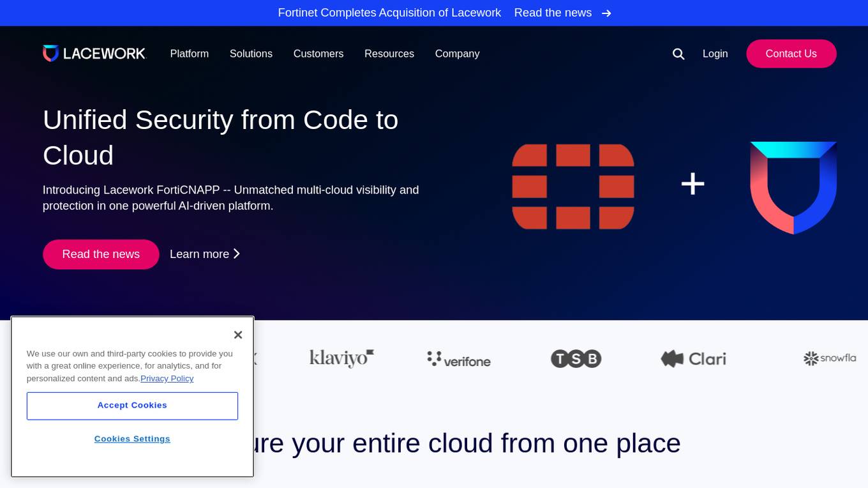868x488 pixels.
Task: Click the Lacework shield hero logo
Action: coord(793,188)
